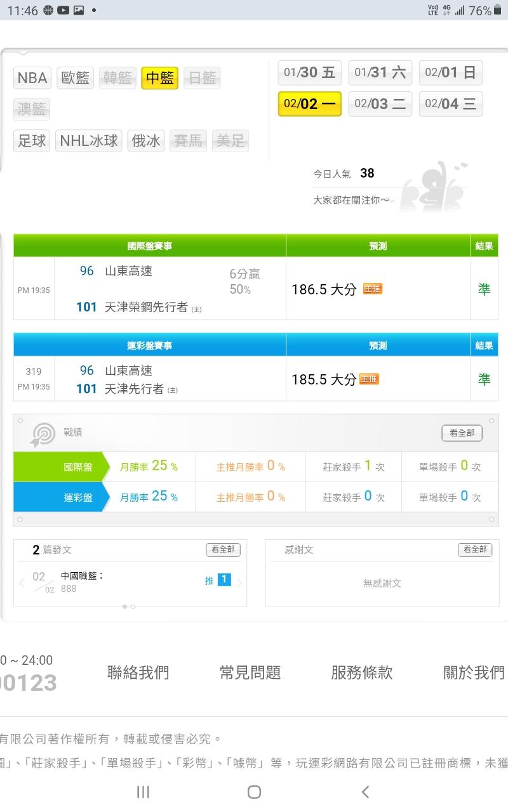The height and width of the screenshot is (812, 508).
Task: Tap the target icon beside 戰績
Action: (x=43, y=435)
